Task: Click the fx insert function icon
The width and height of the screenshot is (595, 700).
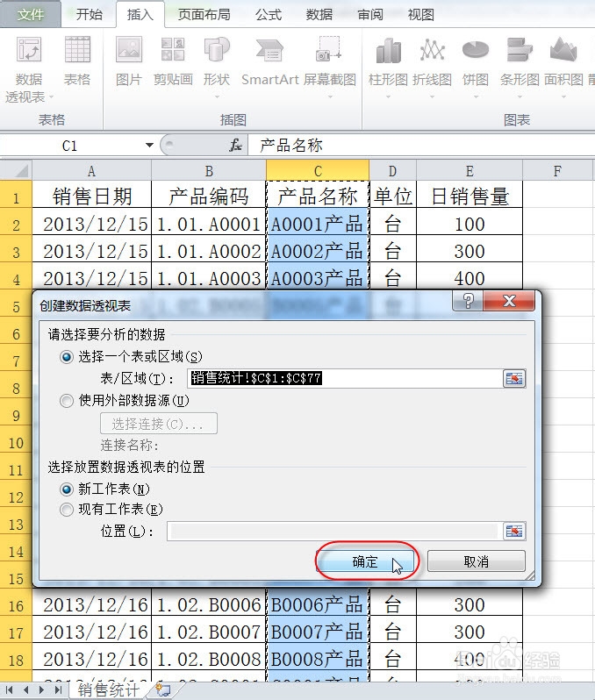Action: pyautogui.click(x=235, y=145)
